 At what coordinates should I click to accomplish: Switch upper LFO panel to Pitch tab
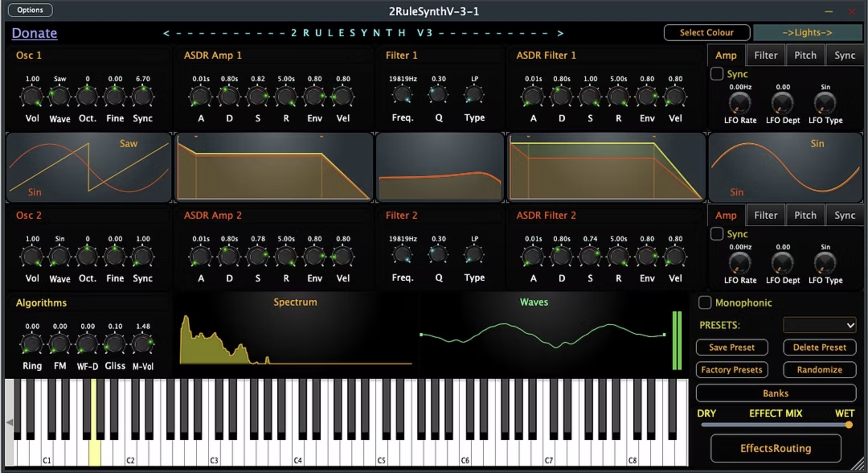805,55
